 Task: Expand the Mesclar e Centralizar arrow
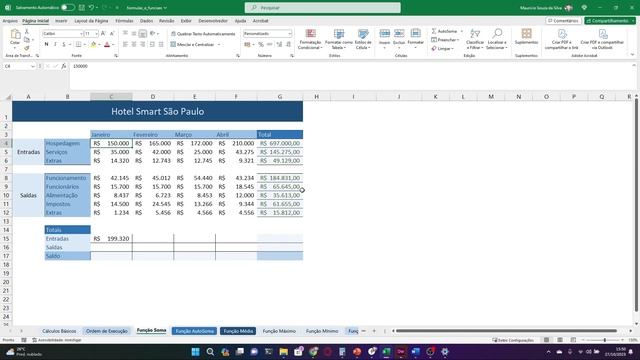219,44
